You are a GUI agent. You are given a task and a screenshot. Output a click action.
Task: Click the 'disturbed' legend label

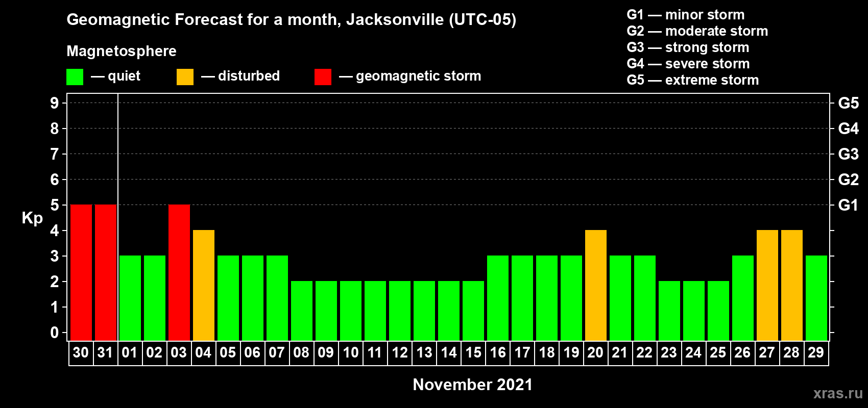[249, 76]
